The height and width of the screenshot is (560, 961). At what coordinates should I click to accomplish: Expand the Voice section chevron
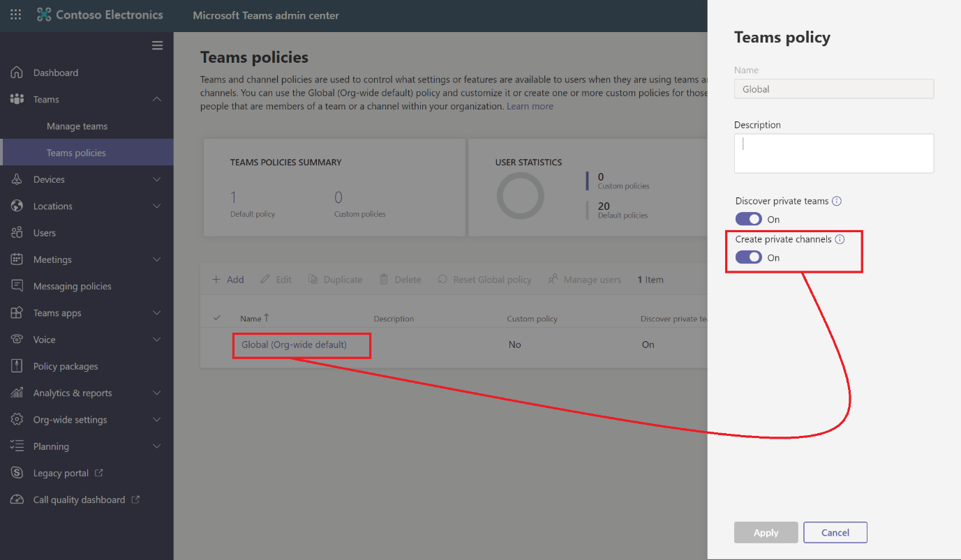tap(157, 340)
